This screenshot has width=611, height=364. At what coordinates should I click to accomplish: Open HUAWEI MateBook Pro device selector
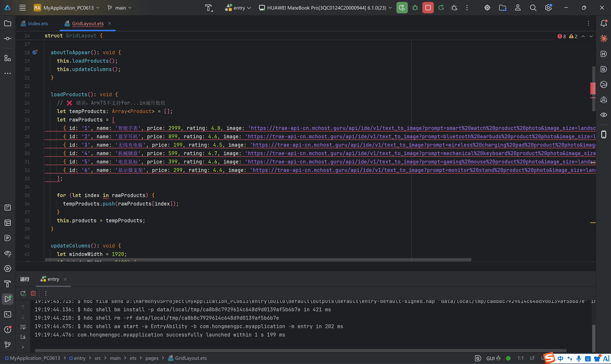[325, 8]
